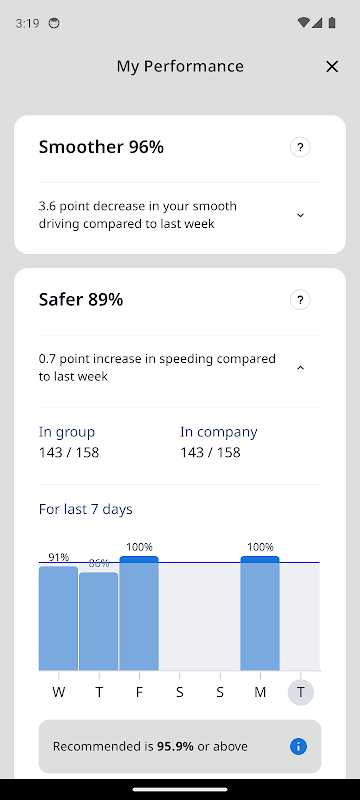The width and height of the screenshot is (360, 800).
Task: Expand the smooth driving comparison details
Action: click(x=300, y=215)
